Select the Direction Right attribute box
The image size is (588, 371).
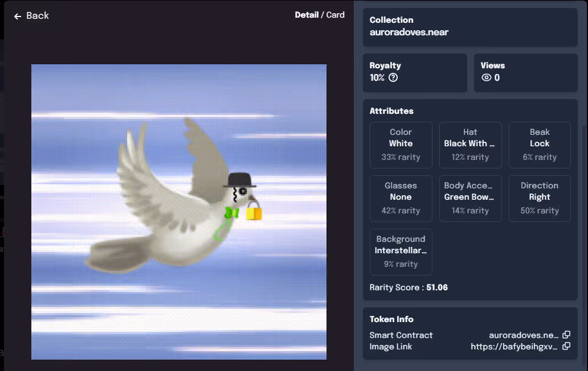click(540, 199)
